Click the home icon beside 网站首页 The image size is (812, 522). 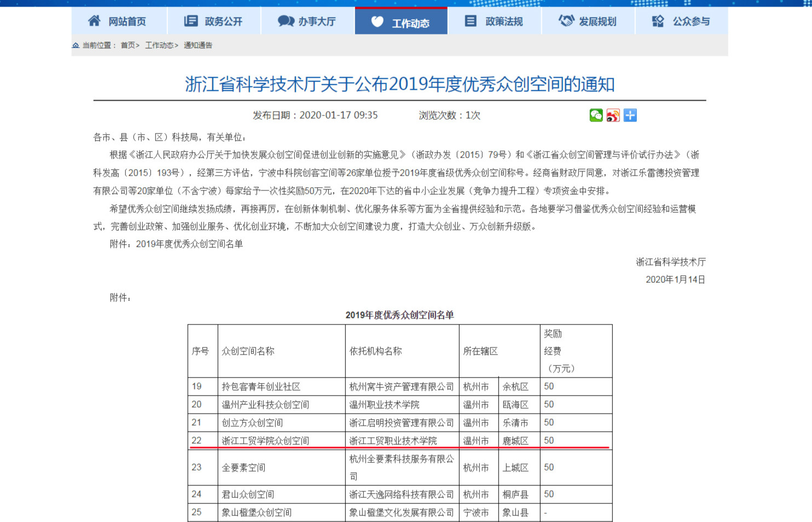[94, 21]
